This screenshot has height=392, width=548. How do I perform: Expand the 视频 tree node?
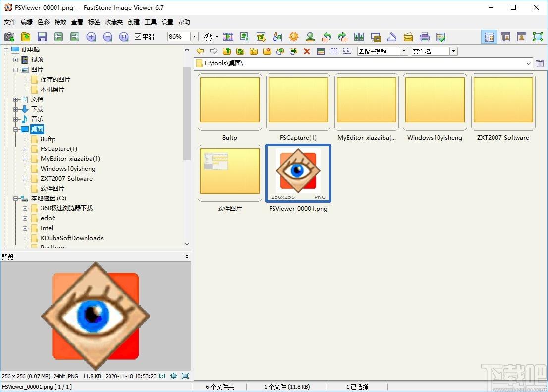click(15, 60)
